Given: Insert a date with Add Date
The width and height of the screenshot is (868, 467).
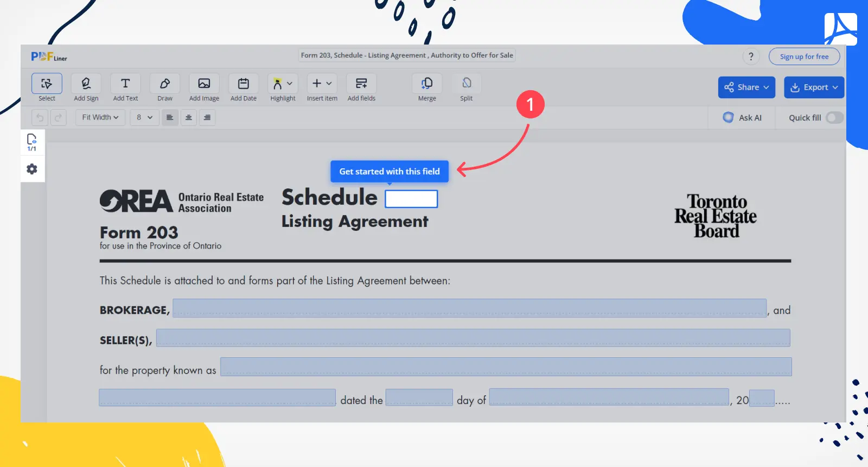Looking at the screenshot, I should [244, 84].
